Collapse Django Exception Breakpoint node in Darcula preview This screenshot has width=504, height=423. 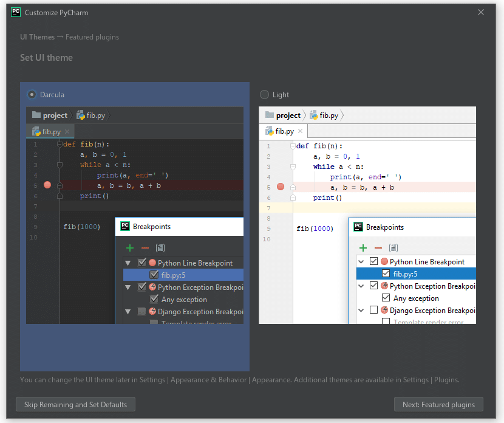[128, 312]
